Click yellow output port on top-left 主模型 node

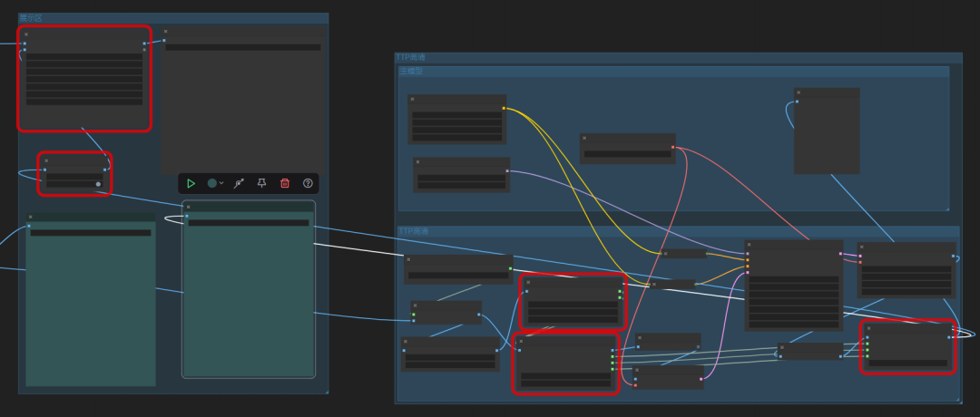tap(504, 108)
